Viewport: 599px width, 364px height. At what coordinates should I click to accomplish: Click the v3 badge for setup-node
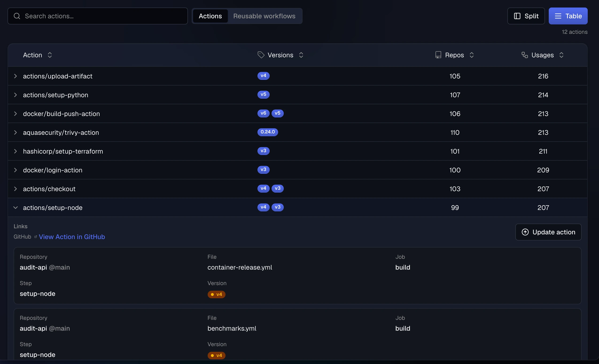click(x=277, y=207)
